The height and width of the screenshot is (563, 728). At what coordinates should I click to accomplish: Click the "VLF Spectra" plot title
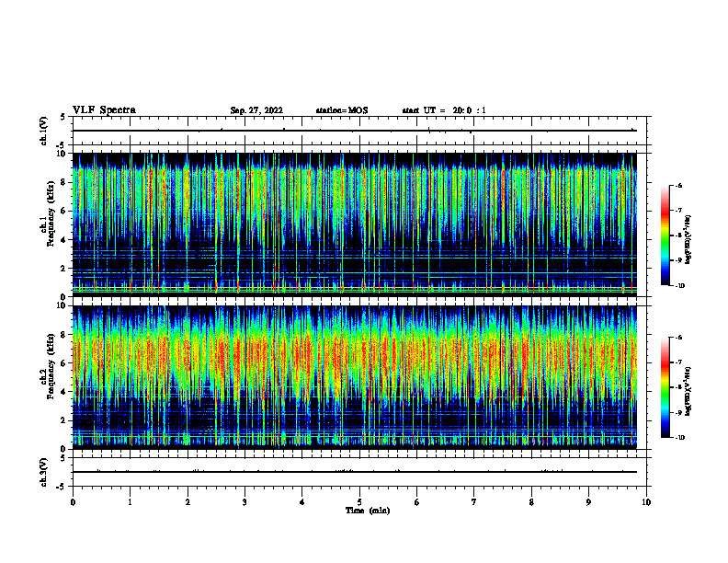pos(104,110)
